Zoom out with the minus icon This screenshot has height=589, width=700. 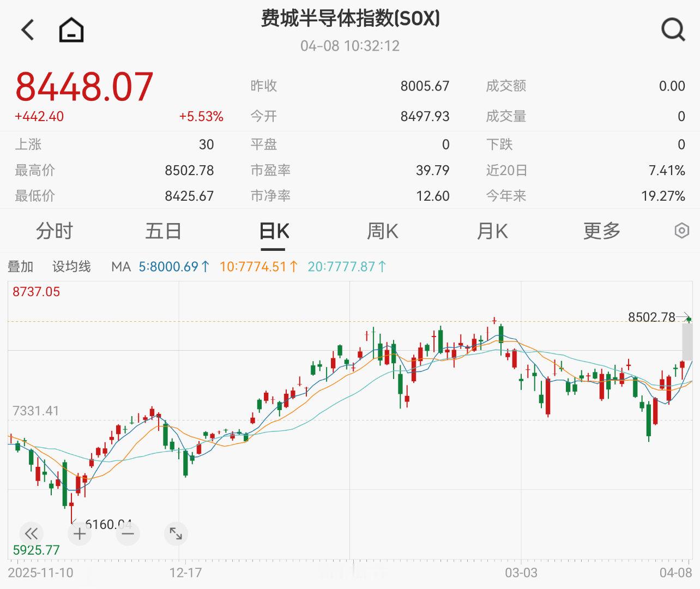tap(128, 534)
